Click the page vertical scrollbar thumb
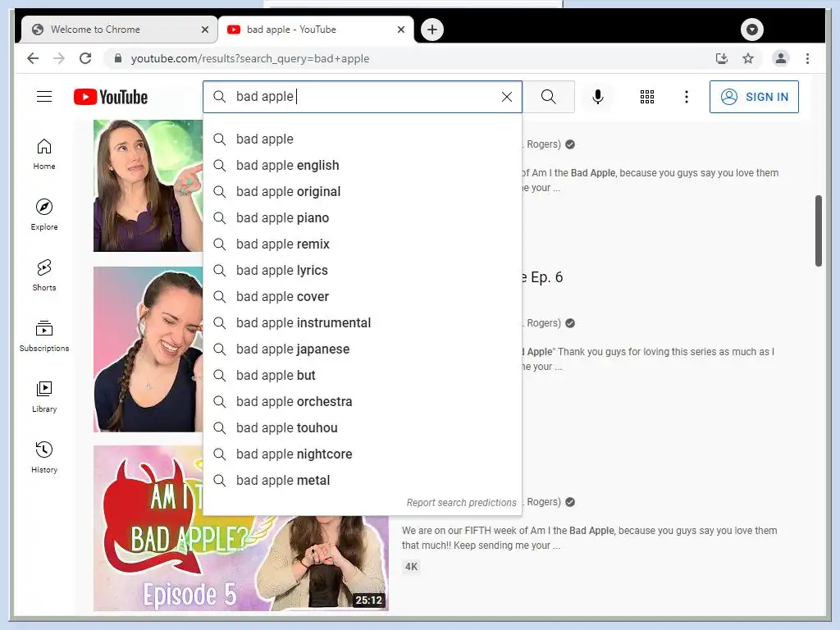The image size is (840, 630). point(818,231)
